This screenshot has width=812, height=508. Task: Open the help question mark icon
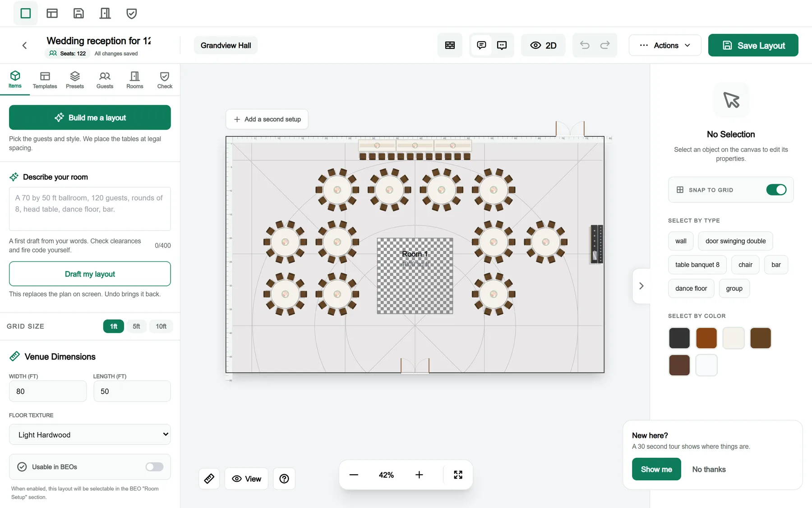pos(284,479)
